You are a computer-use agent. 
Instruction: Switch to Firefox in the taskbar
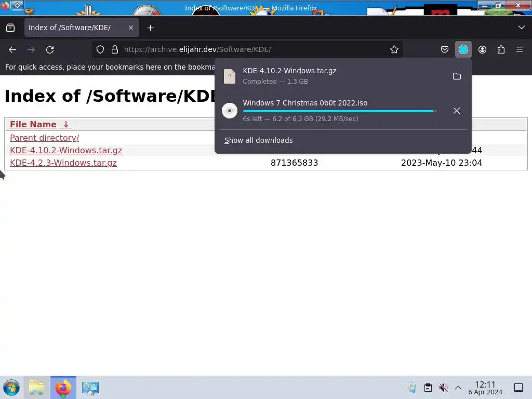click(x=63, y=388)
